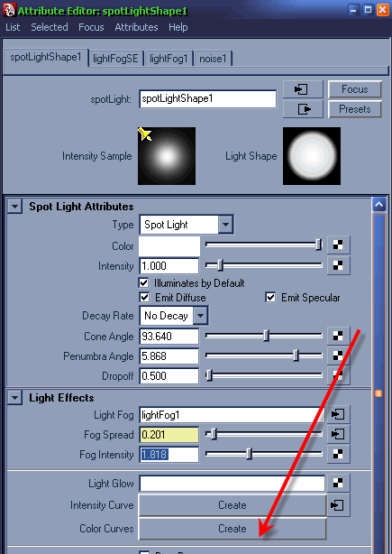This screenshot has height=554, width=392.
Task: Click the Intensity Curve connection arrow icon
Action: [x=338, y=505]
